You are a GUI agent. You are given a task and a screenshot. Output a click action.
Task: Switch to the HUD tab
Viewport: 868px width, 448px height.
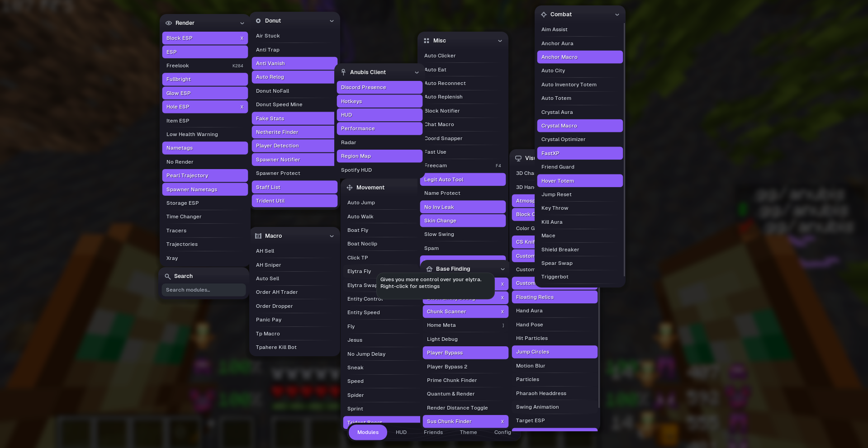point(401,432)
